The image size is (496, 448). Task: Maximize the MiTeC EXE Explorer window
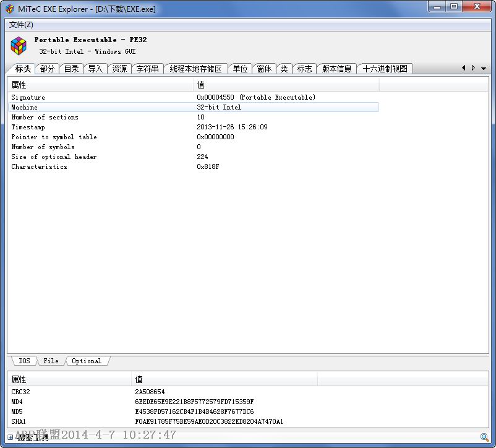(454, 6)
